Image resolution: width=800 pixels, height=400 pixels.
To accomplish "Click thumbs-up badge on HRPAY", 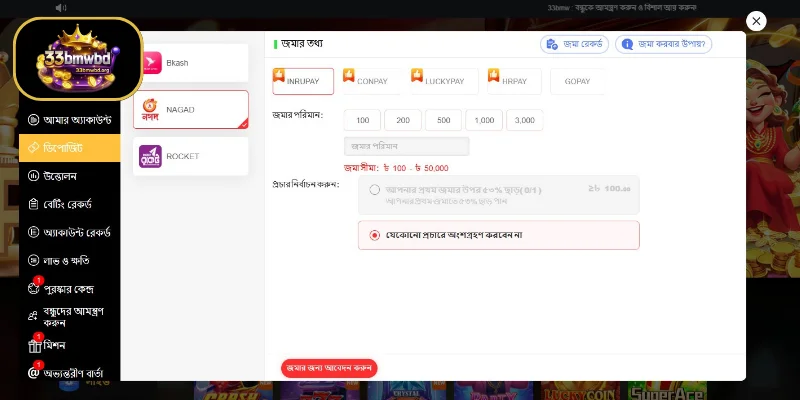I will pos(493,75).
